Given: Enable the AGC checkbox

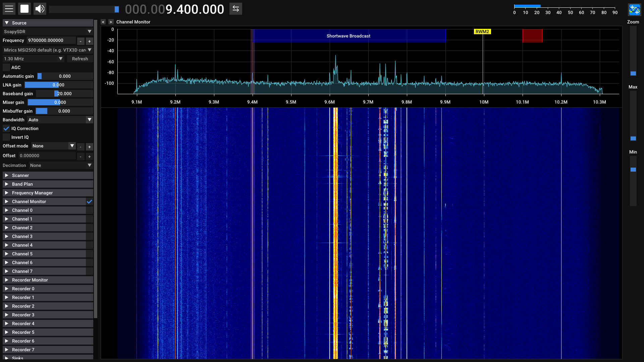Looking at the screenshot, I should [x=6, y=67].
